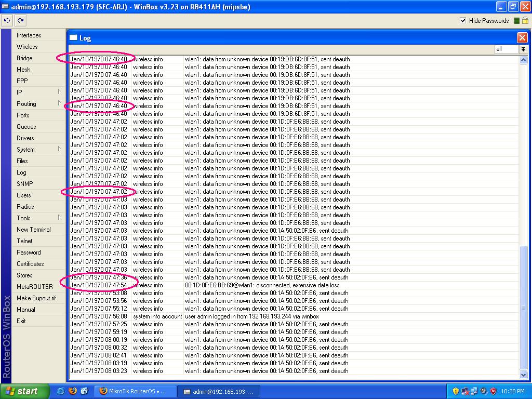Image resolution: width=532 pixels, height=399 pixels.
Task: Click the yellow padlock secure-mode icon
Action: coord(525,21)
